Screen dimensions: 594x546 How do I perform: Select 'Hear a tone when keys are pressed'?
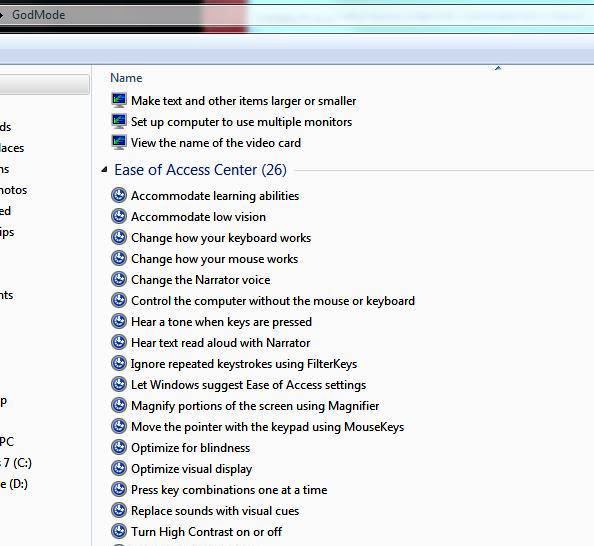[x=221, y=322]
